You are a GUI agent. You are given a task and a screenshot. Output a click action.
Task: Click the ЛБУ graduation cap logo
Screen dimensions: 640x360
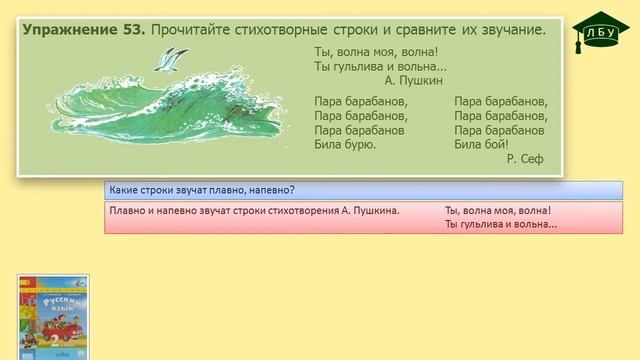(x=600, y=32)
